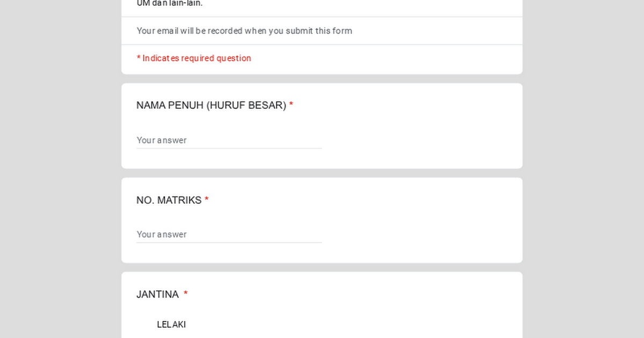
Task: Click the 'Indicates required question' red notice
Action: pyautogui.click(x=194, y=58)
